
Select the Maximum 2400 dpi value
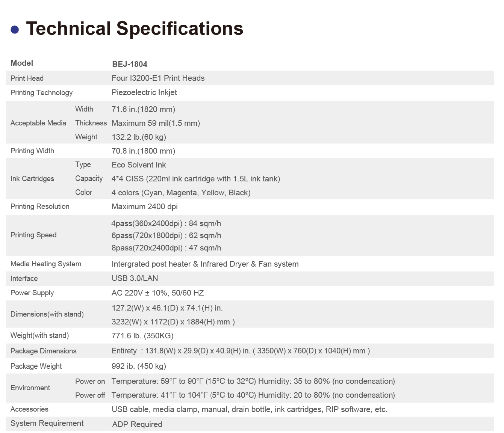pyautogui.click(x=144, y=207)
